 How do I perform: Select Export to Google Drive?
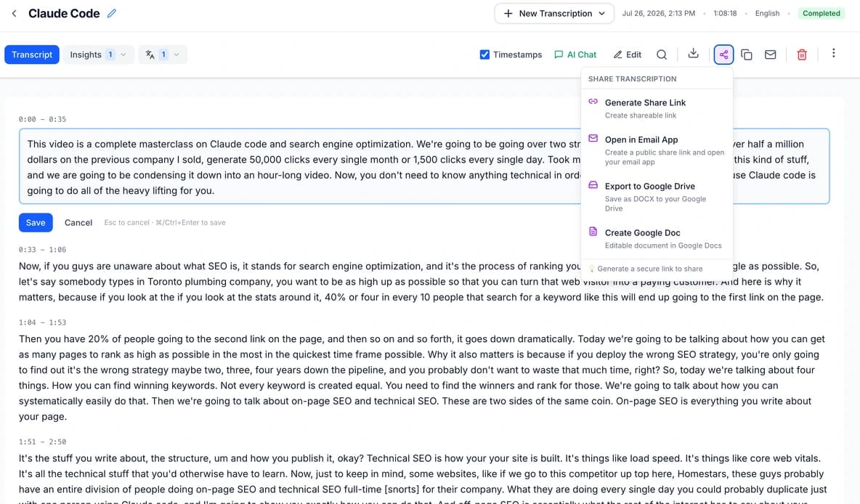pos(657,196)
